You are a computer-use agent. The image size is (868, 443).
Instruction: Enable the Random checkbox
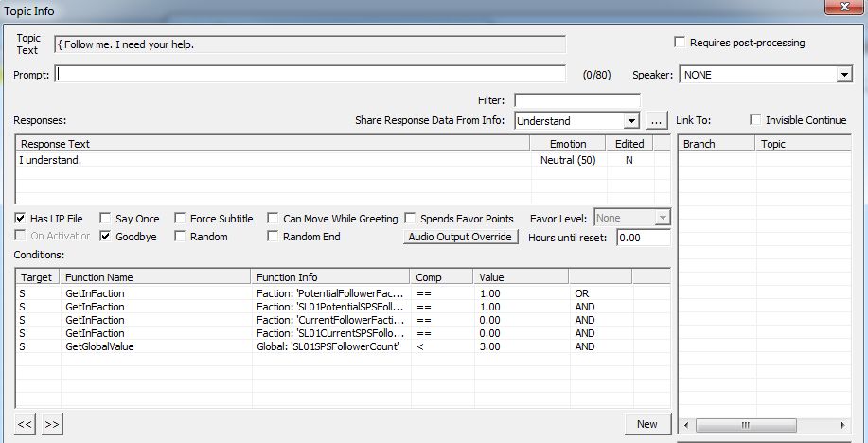coord(180,236)
